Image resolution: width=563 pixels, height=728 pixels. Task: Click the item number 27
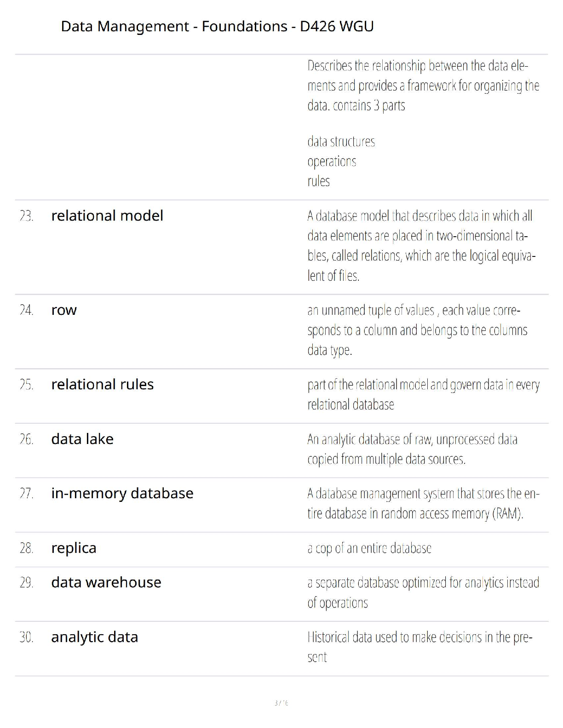tap(27, 494)
